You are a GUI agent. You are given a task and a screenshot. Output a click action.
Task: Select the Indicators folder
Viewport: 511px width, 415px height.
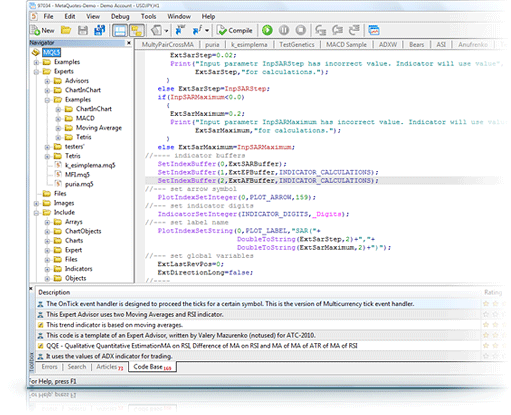[x=78, y=269]
